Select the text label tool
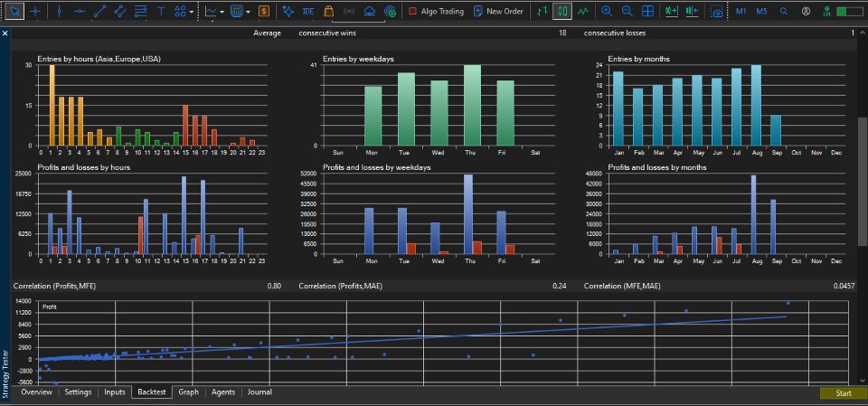This screenshot has height=406, width=868. click(161, 11)
